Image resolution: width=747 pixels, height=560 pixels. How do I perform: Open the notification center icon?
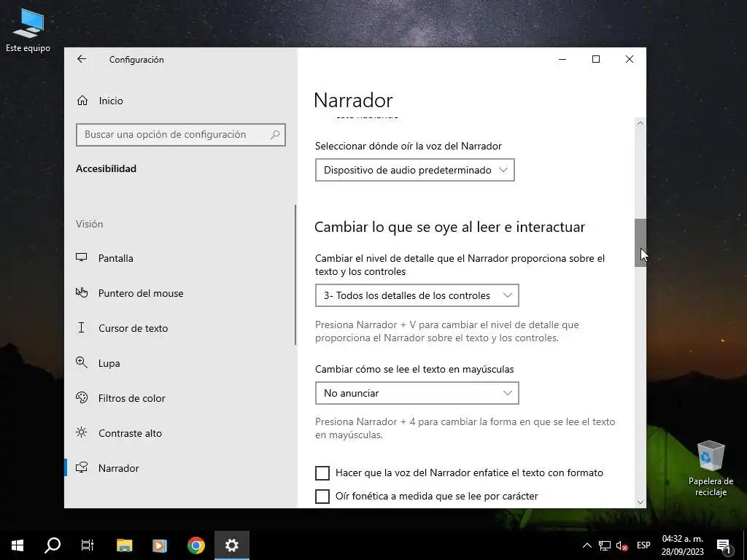pos(724,545)
